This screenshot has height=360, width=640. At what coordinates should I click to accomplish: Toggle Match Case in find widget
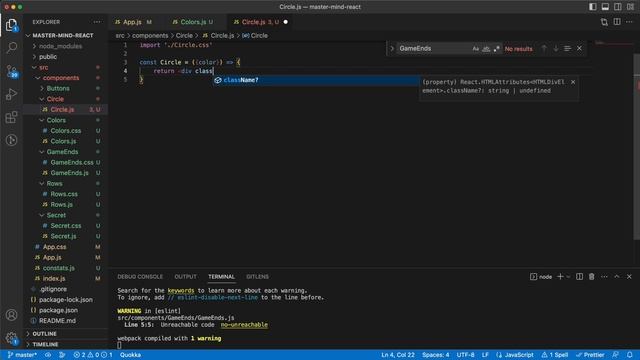pyautogui.click(x=476, y=49)
